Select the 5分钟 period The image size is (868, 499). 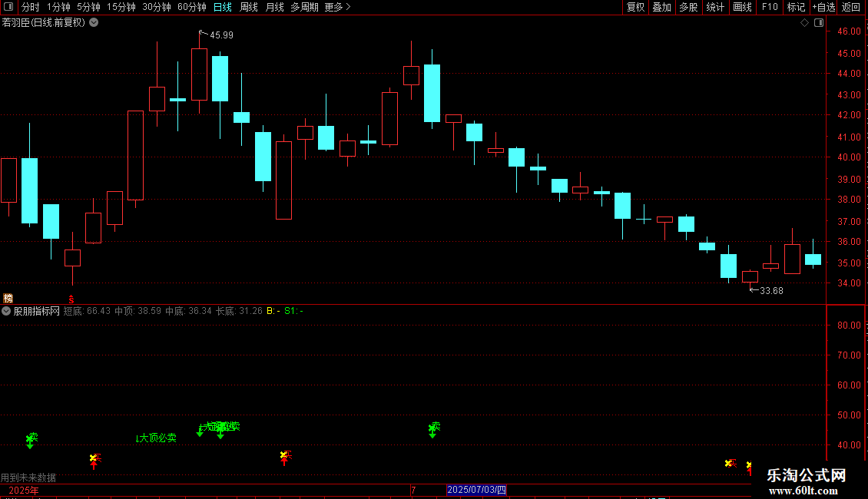pyautogui.click(x=88, y=7)
